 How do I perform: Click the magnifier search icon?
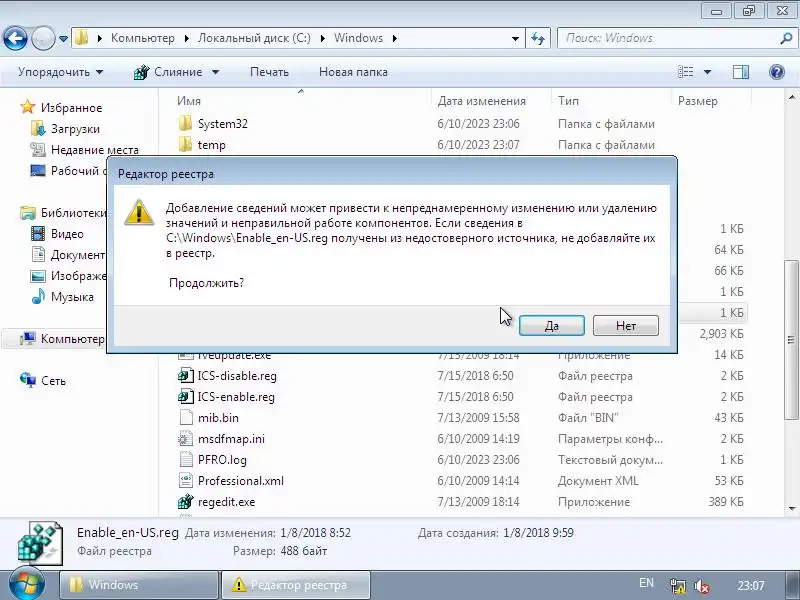[x=786, y=38]
